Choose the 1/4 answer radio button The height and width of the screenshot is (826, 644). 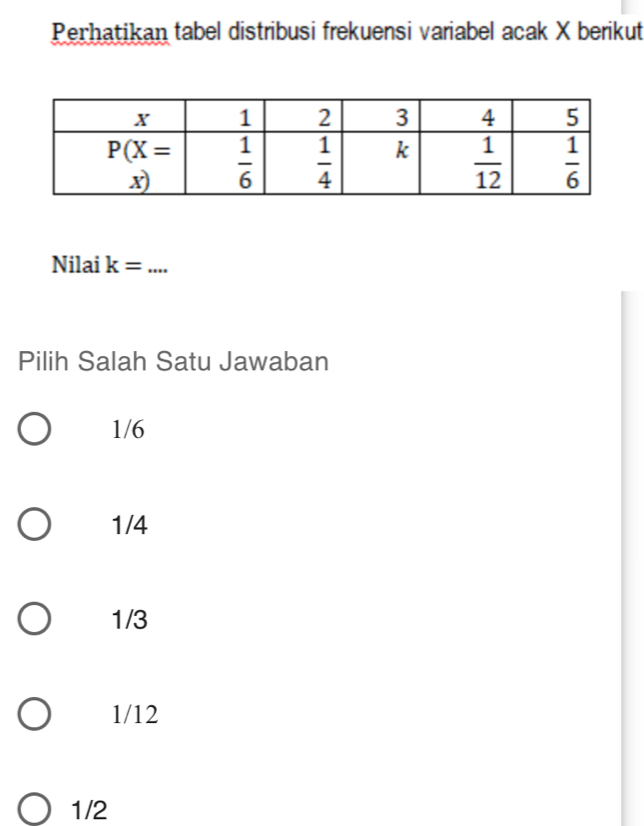pos(34,525)
